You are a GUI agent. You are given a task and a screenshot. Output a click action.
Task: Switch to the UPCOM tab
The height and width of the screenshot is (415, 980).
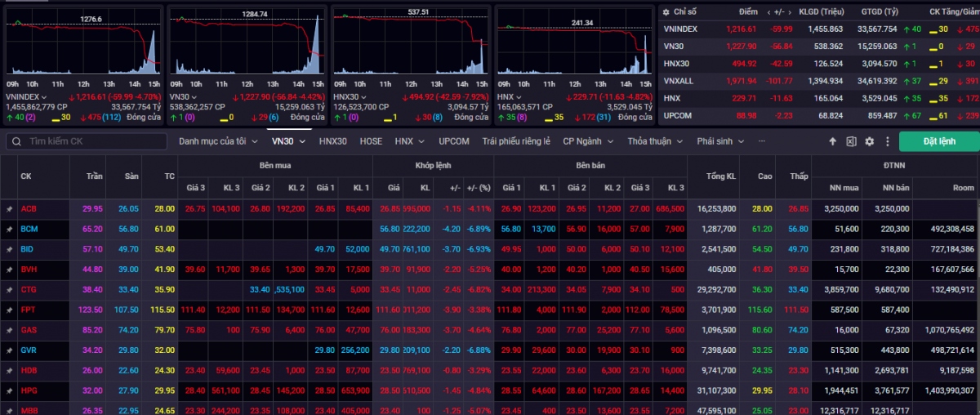coord(454,141)
